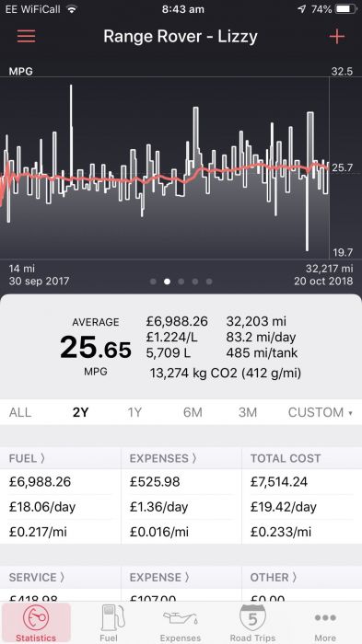
Task: Open the CUSTOM range dropdown
Action: pos(320,412)
